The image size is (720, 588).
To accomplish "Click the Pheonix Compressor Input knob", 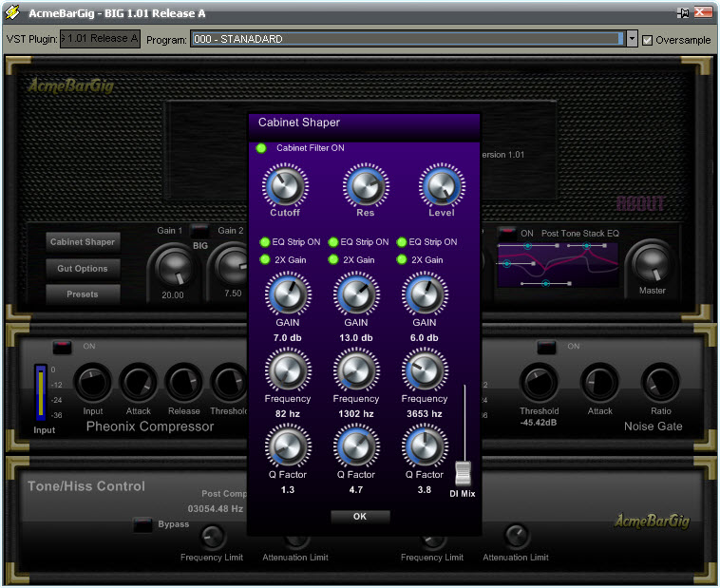I will (x=93, y=383).
